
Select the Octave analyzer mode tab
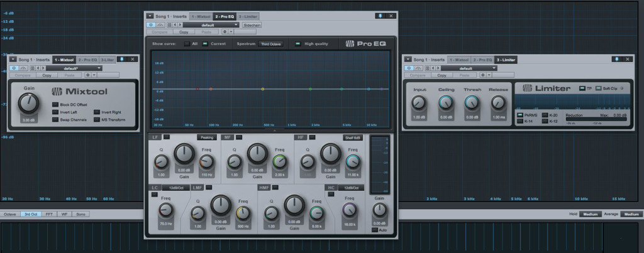point(10,214)
